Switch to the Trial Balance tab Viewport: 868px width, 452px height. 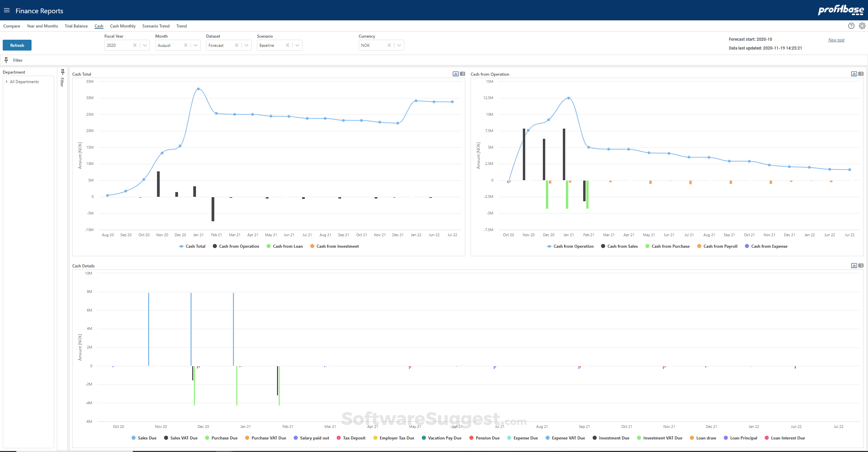76,26
